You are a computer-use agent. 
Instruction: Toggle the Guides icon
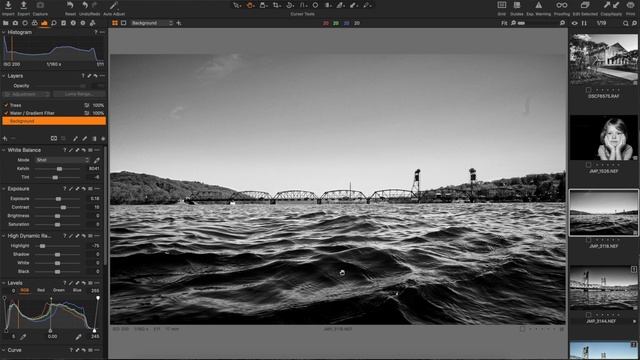[x=517, y=5]
